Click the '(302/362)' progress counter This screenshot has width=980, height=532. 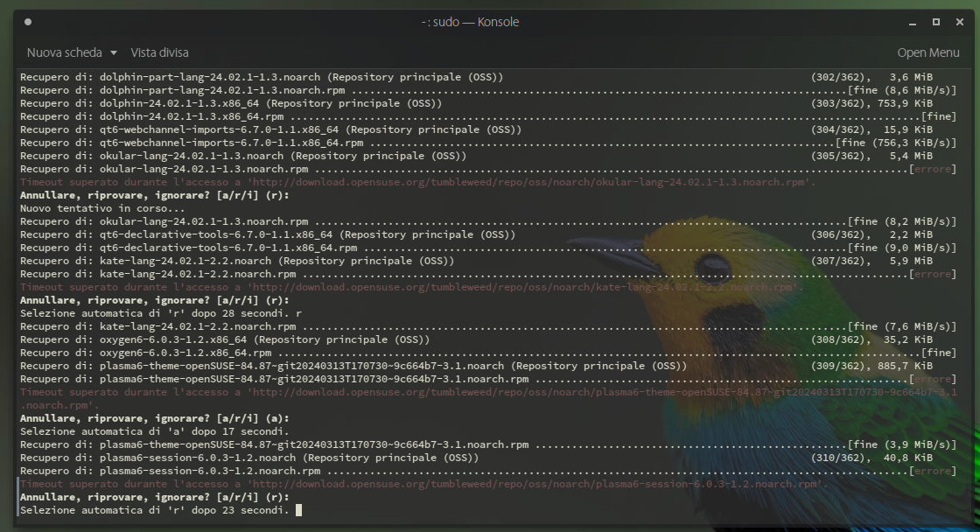coord(841,77)
